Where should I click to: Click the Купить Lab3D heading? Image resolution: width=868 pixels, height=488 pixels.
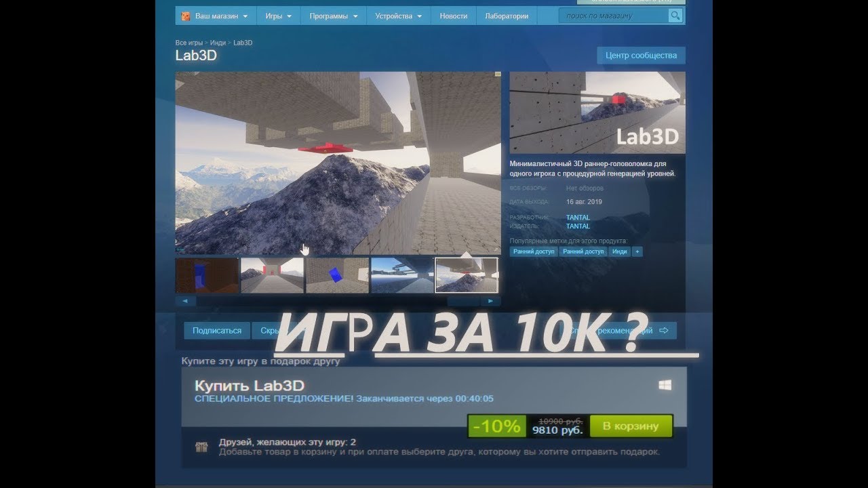250,385
